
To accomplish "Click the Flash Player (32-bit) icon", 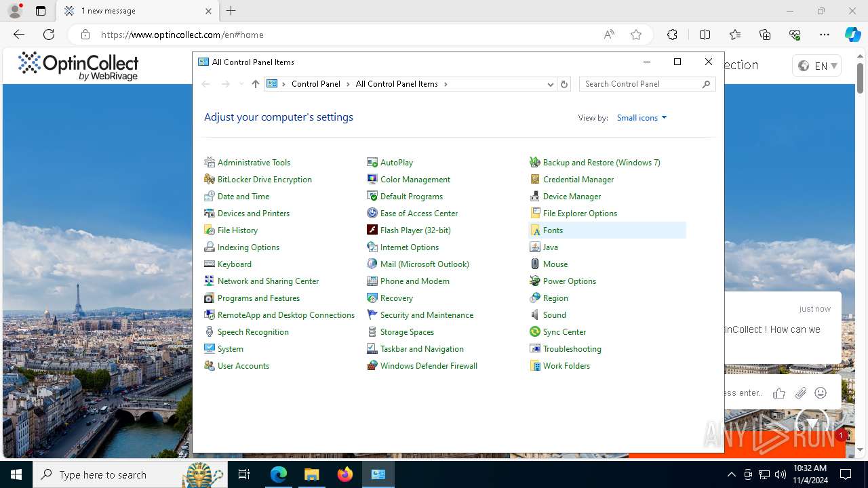I will coord(372,230).
